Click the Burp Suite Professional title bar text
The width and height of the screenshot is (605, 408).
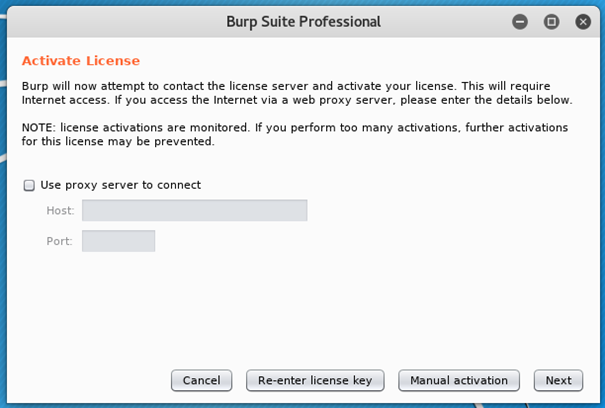(302, 21)
